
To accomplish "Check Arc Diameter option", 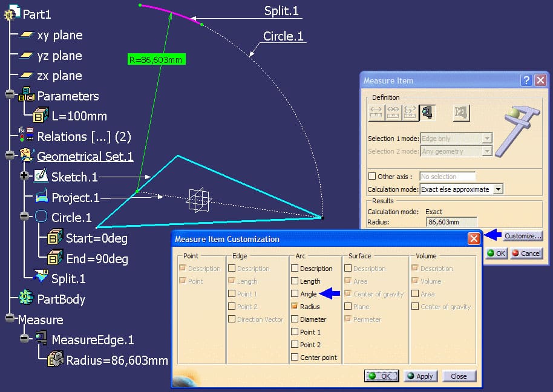I will tap(295, 319).
